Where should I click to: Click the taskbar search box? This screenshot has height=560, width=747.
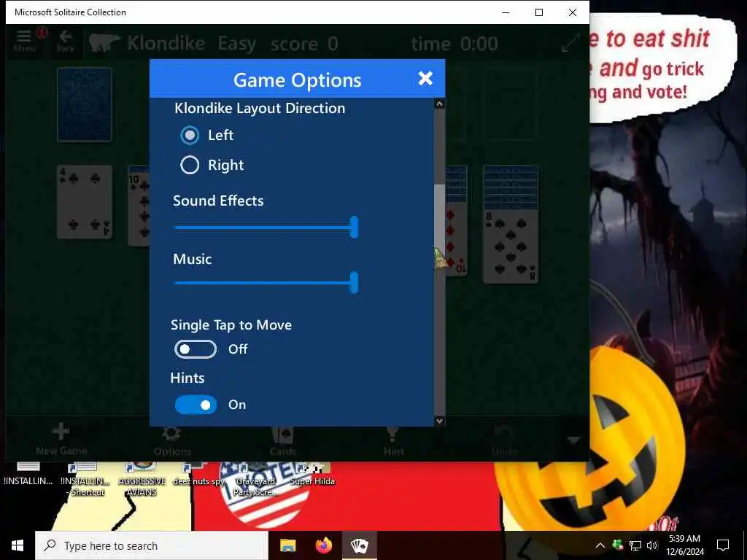tap(152, 545)
